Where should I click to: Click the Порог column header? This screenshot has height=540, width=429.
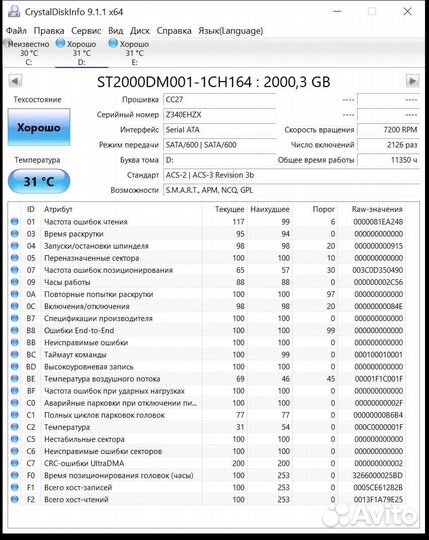pyautogui.click(x=324, y=209)
